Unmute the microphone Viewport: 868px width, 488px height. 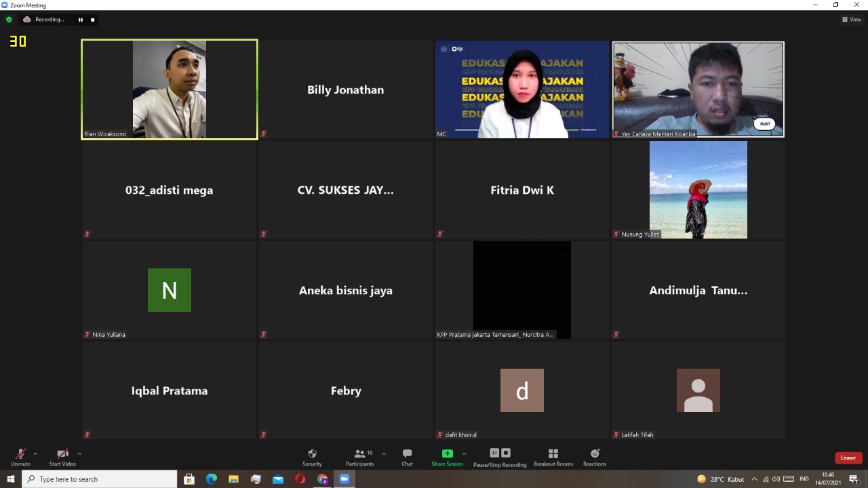point(20,457)
